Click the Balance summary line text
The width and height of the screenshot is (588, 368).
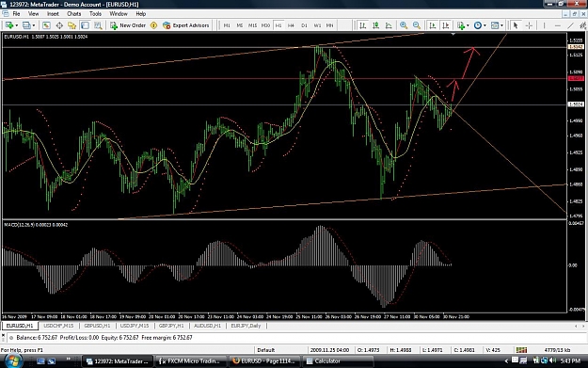tap(104, 338)
